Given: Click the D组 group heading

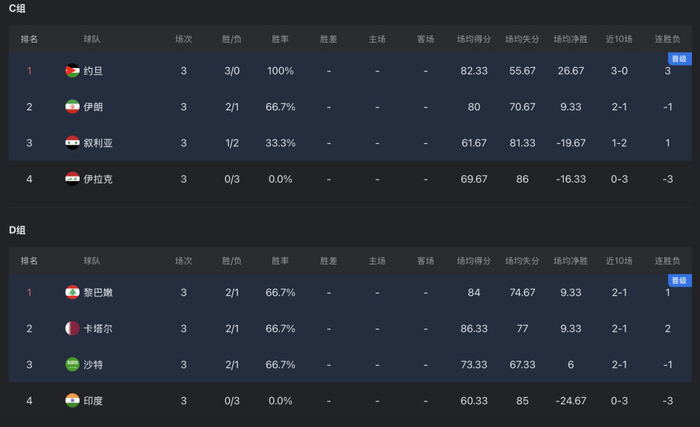Looking at the screenshot, I should coord(17,230).
